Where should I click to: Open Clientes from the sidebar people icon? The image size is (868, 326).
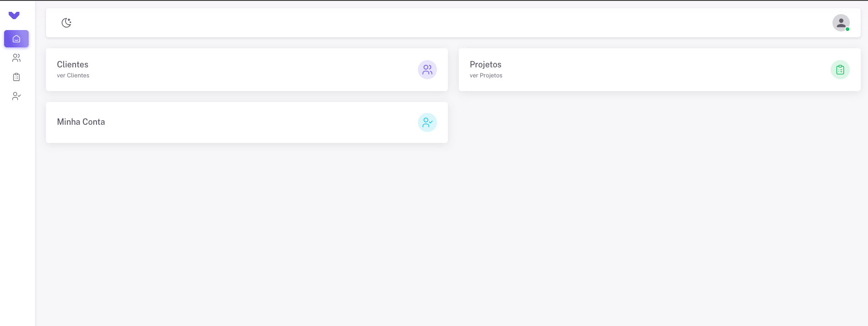point(16,58)
